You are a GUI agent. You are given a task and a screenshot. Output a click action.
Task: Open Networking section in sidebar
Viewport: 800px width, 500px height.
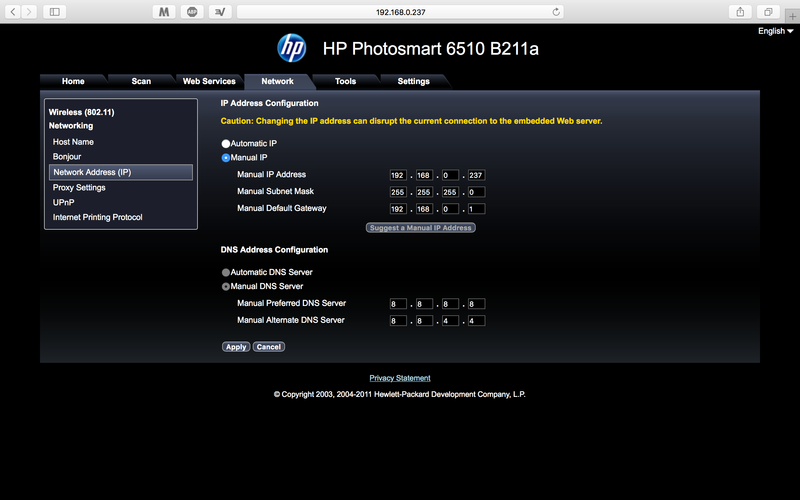71,126
